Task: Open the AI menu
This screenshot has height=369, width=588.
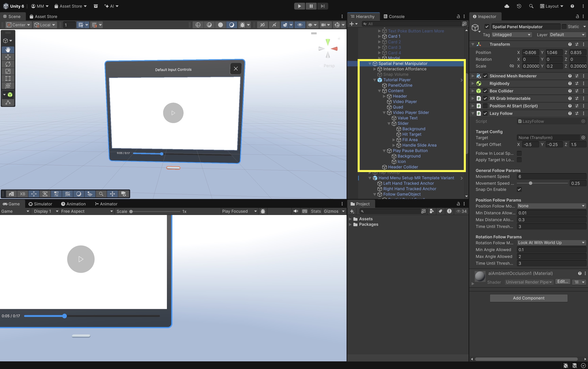Action: tap(111, 6)
